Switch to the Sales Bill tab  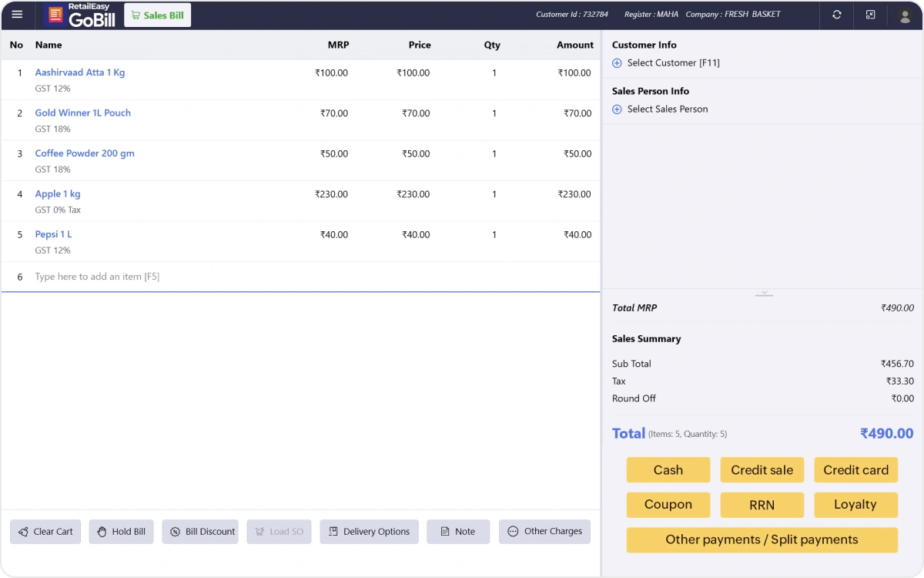click(157, 15)
